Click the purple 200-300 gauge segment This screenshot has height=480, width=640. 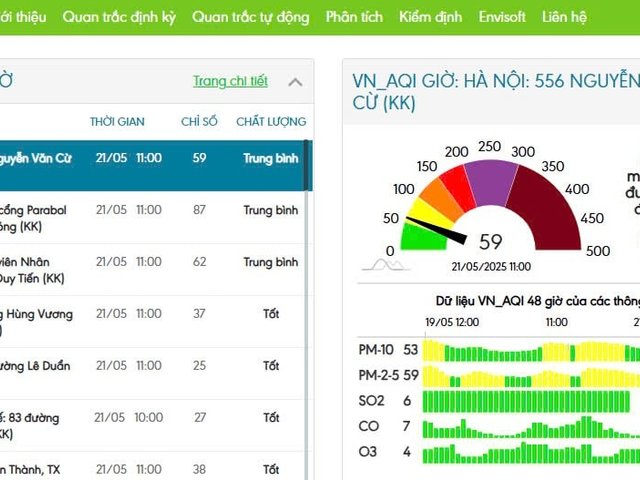(490, 180)
